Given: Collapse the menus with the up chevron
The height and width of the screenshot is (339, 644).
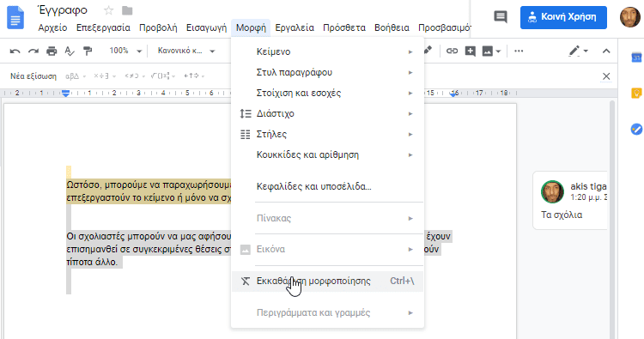Looking at the screenshot, I should point(606,51).
